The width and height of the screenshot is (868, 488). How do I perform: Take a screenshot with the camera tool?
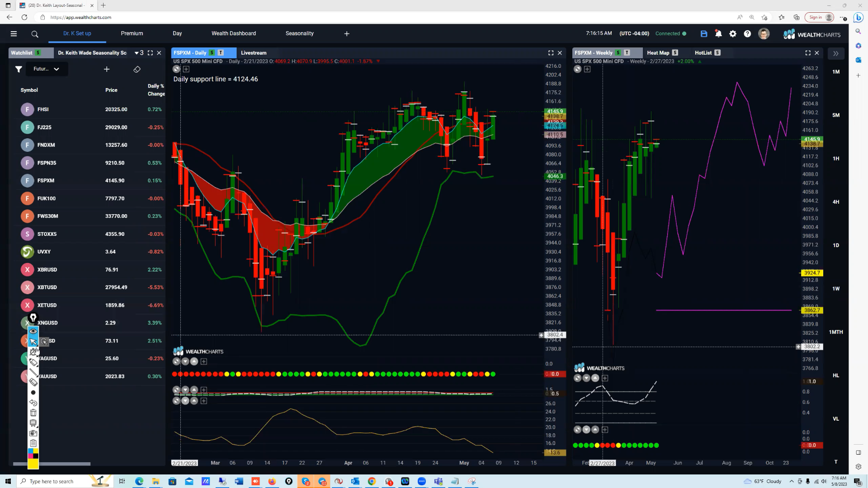click(x=33, y=433)
